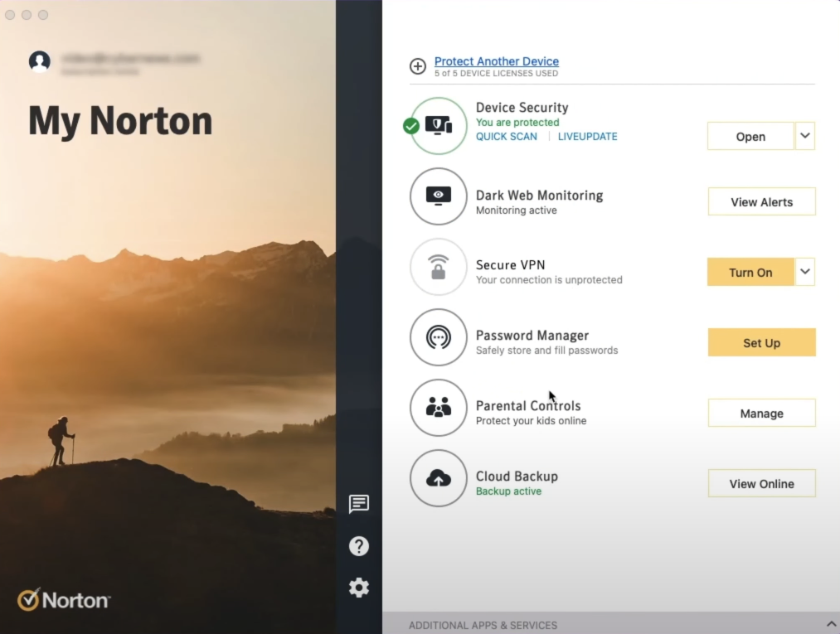Screen dimensions: 840x634
Task: Click the green protected checkmark badge
Action: 411,126
